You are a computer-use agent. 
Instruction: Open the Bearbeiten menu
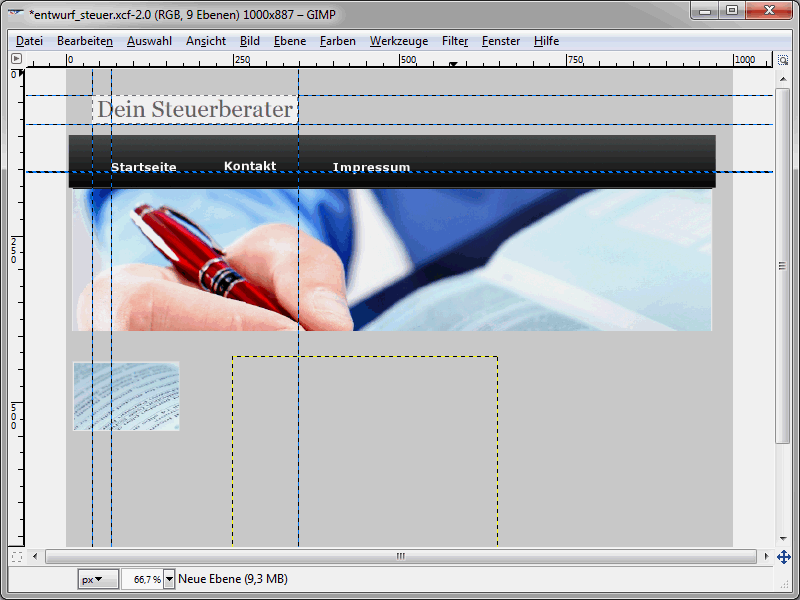(x=85, y=41)
